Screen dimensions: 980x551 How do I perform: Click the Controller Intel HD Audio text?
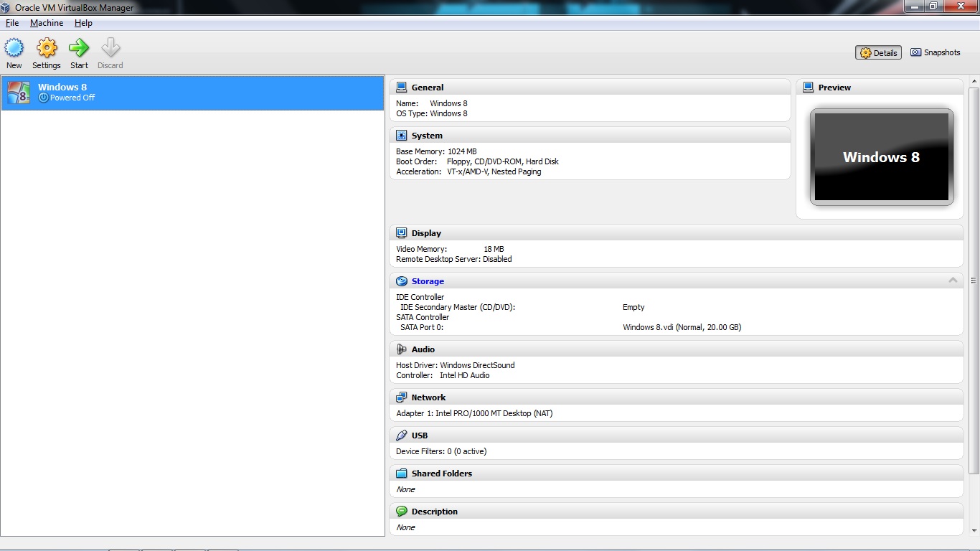(443, 375)
